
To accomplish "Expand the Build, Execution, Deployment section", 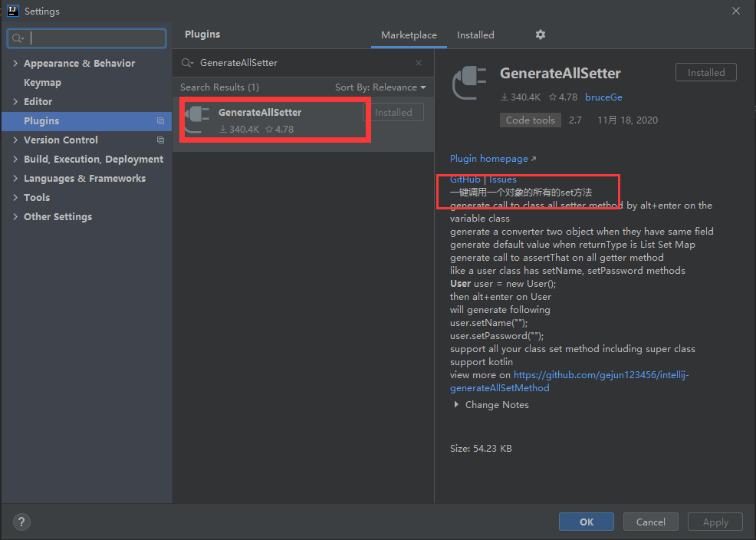I will tap(15, 159).
